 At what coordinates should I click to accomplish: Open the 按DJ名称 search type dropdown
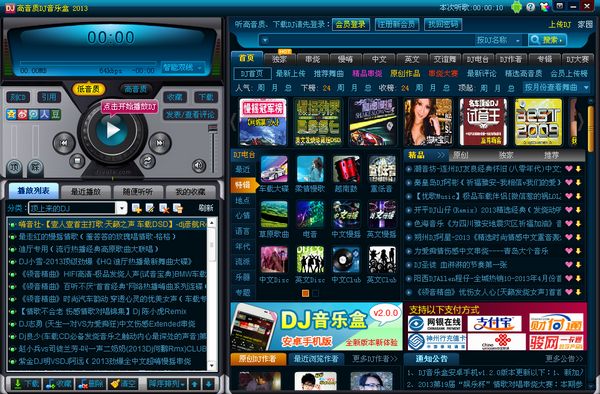tap(499, 40)
